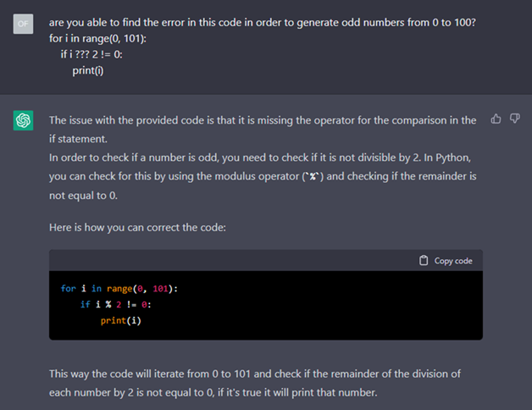Screen dimensions: 532x410
Task: Click the gray OF user avatar
Action: click(23, 24)
